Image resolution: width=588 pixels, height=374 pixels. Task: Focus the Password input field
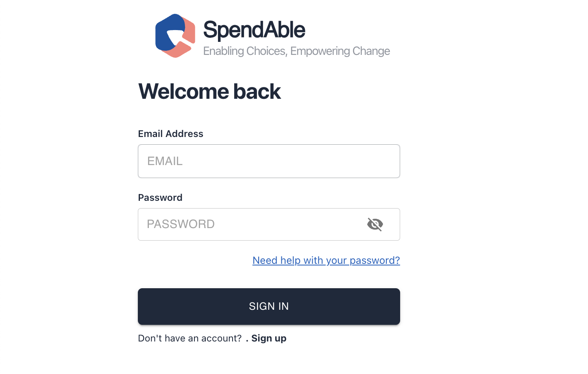click(269, 224)
